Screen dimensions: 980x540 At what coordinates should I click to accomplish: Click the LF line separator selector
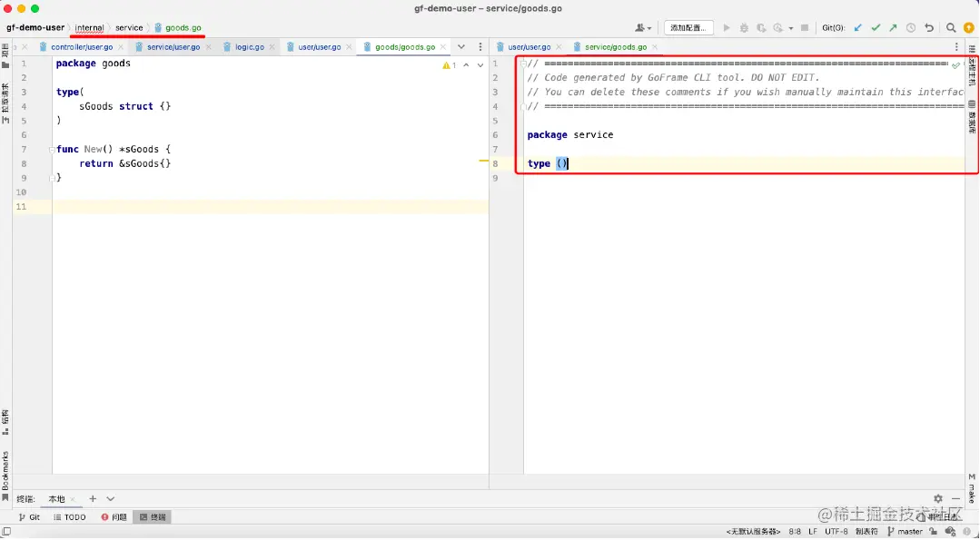pyautogui.click(x=813, y=532)
